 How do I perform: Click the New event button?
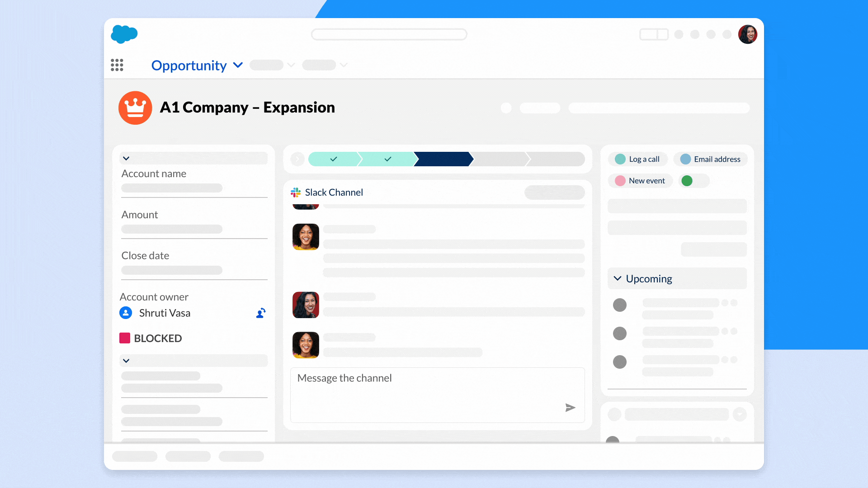tap(641, 181)
